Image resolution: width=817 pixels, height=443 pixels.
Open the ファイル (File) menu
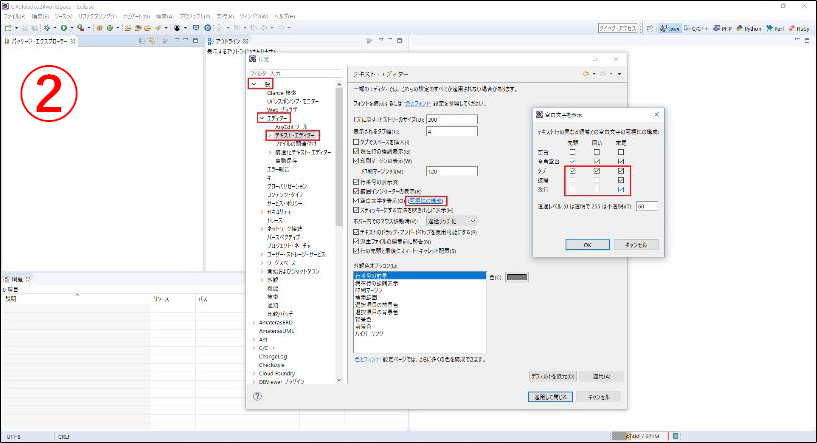tap(13, 17)
